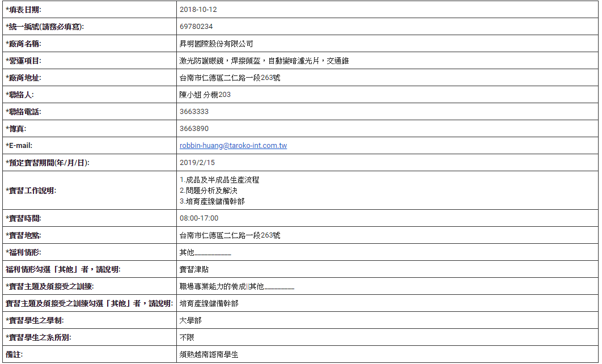This screenshot has height=364, width=602.
Task: Click the note 須熟越南語南學生
Action: [209, 354]
